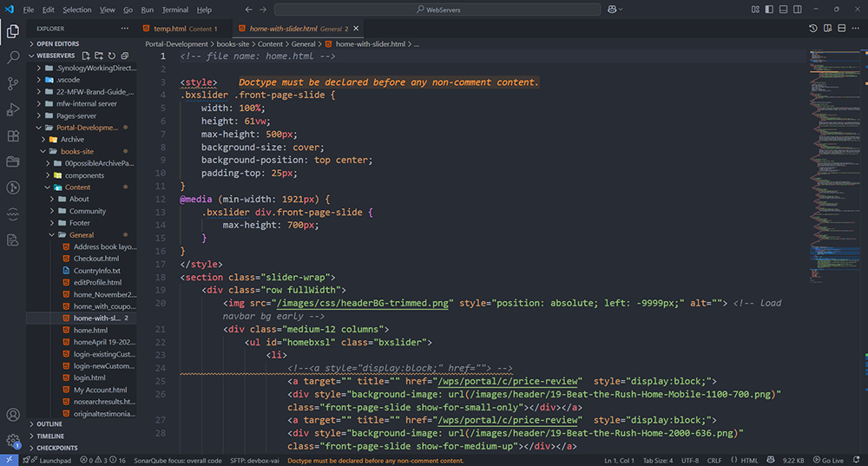Refresh the WEBSERVERS explorer
The height and width of the screenshot is (466, 868).
pos(112,56)
